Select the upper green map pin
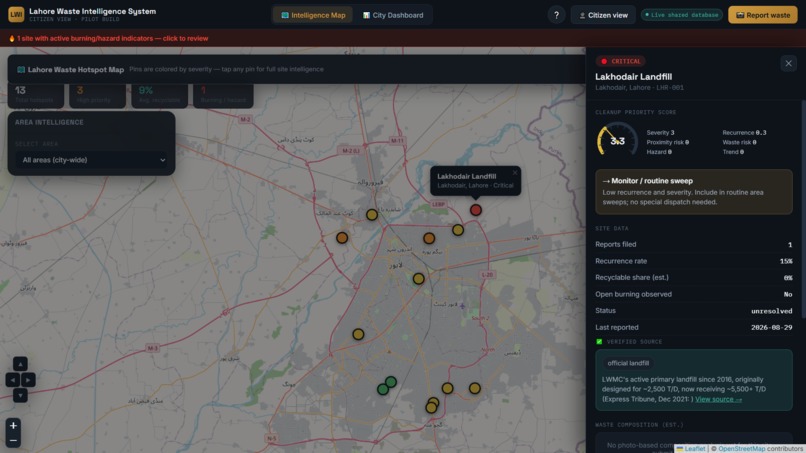Image resolution: width=806 pixels, height=453 pixels. tap(391, 382)
